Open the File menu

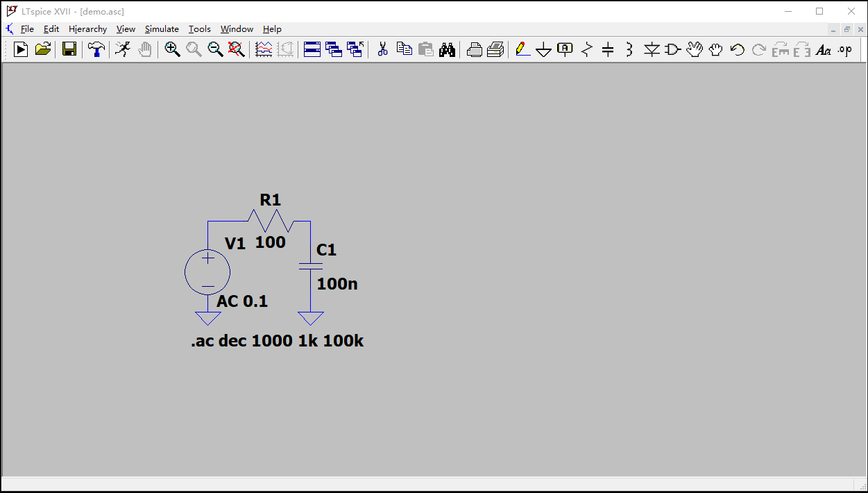coord(27,29)
